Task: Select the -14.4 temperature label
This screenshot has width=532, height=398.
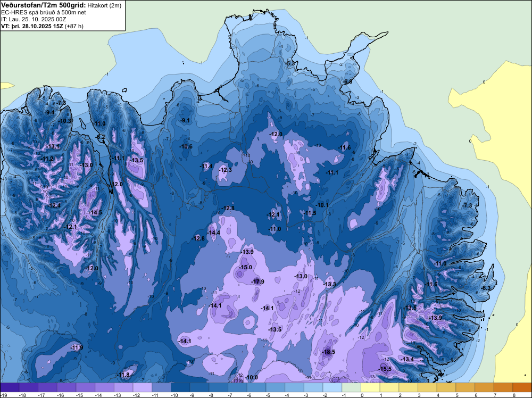Action: pyautogui.click(x=213, y=233)
